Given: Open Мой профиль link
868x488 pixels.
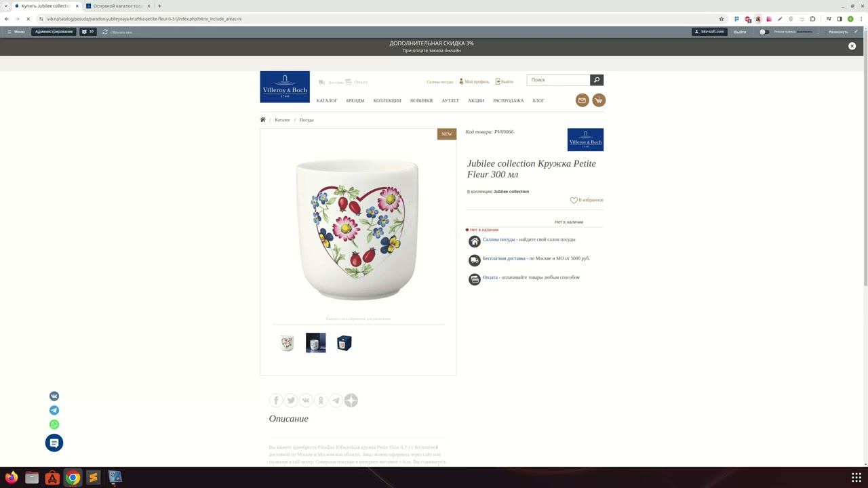Looking at the screenshot, I should pos(474,81).
